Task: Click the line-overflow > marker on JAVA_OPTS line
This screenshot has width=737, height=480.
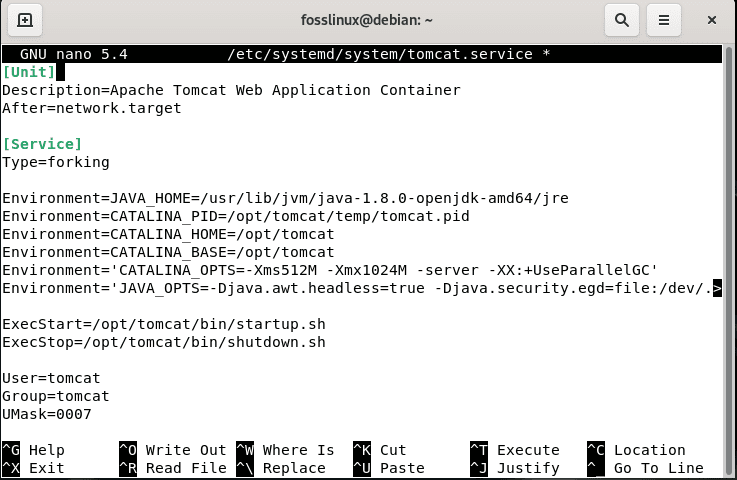Action: (717, 288)
